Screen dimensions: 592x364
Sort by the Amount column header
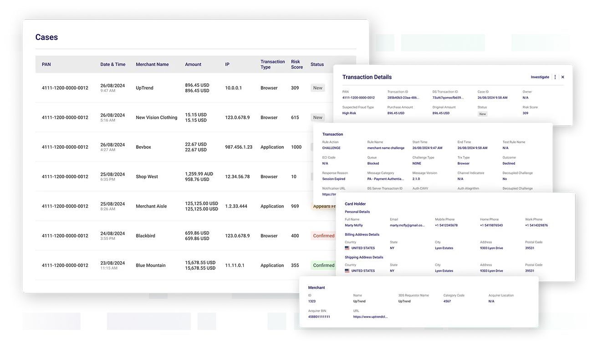coord(193,65)
